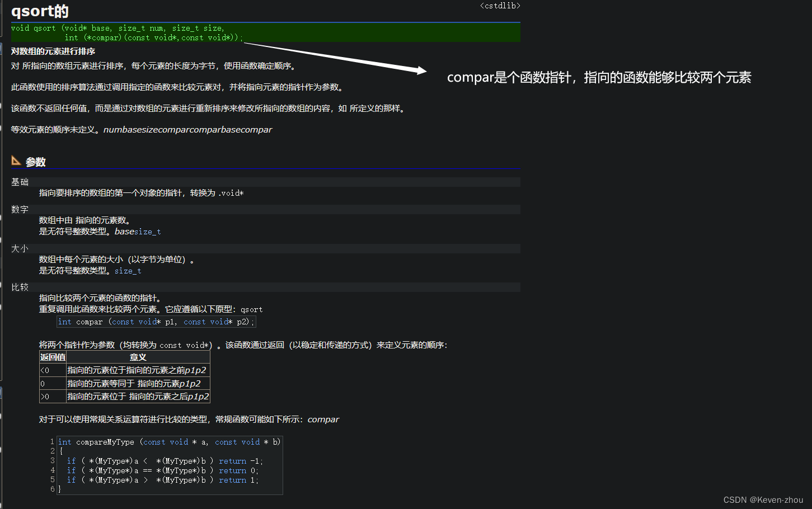Viewport: 812px width, 509px height.
Task: Click the <cstdlib> header label
Action: [x=500, y=6]
